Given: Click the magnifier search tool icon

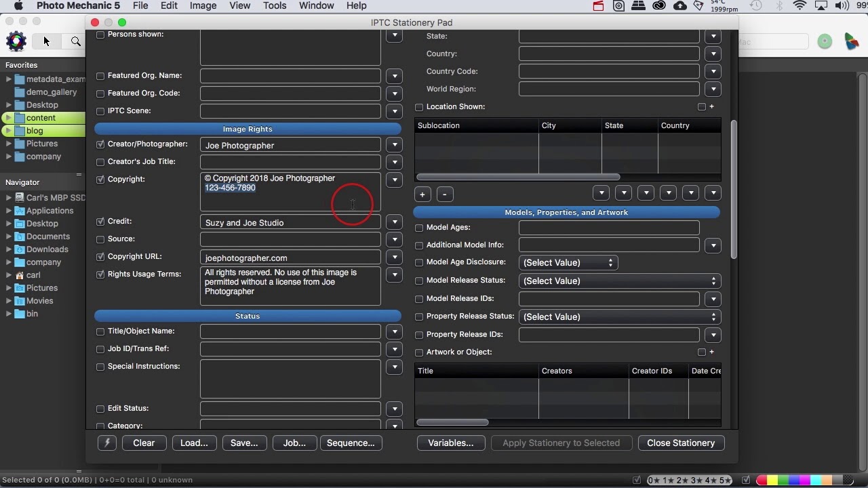Looking at the screenshot, I should pyautogui.click(x=75, y=41).
